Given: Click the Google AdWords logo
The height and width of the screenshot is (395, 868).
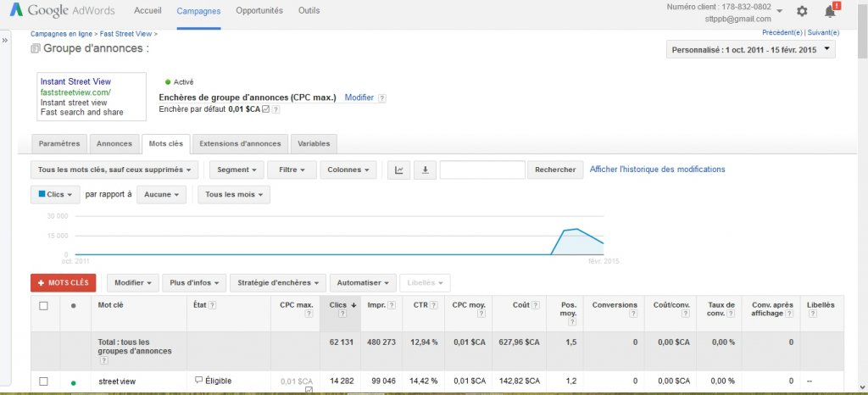Looking at the screenshot, I should [x=62, y=10].
